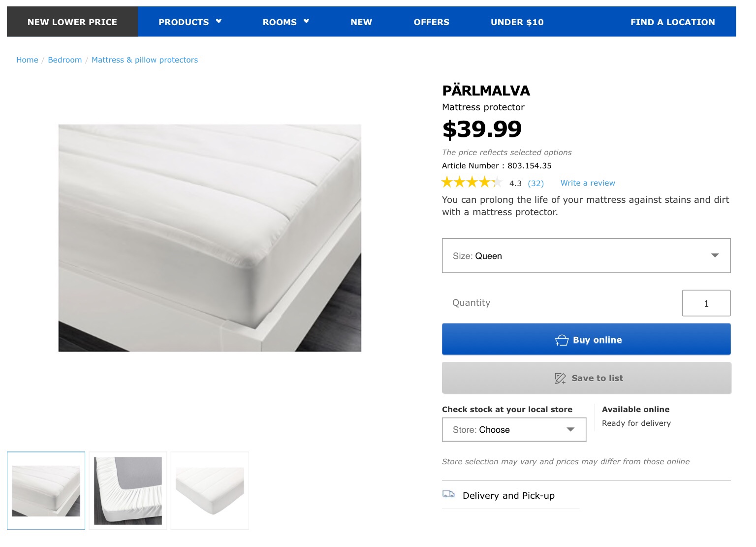756x547 pixels.
Task: Select the third mattress protector thumbnail
Action: [210, 491]
